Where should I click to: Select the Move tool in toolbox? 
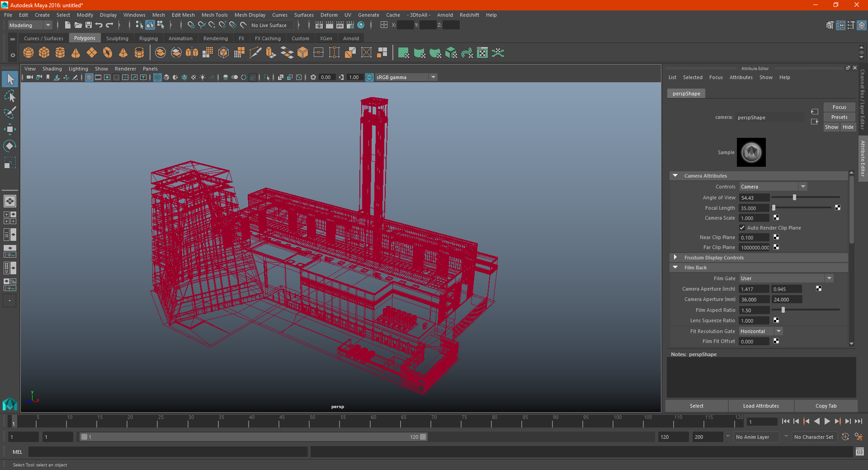tap(9, 129)
